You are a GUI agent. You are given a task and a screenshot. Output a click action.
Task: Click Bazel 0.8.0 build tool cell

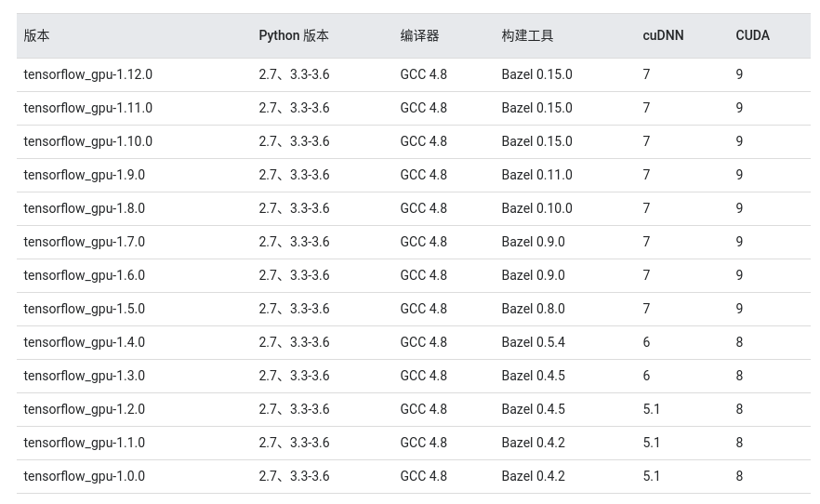[x=533, y=309]
